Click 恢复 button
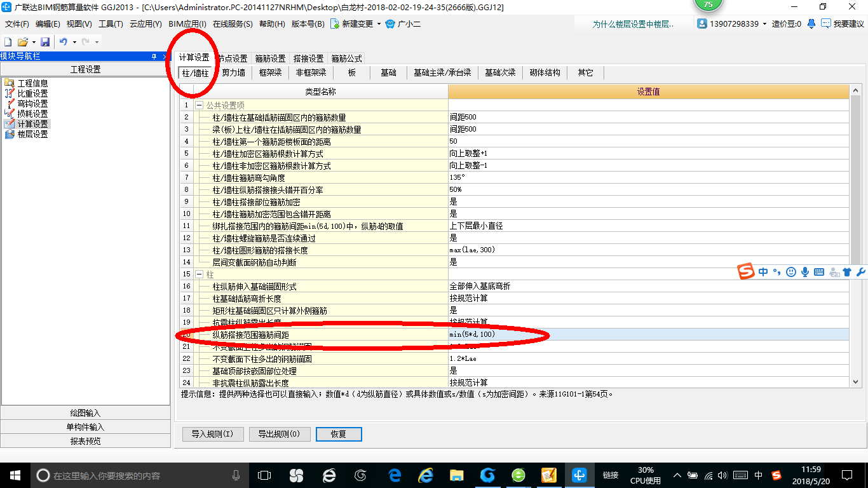 point(339,434)
